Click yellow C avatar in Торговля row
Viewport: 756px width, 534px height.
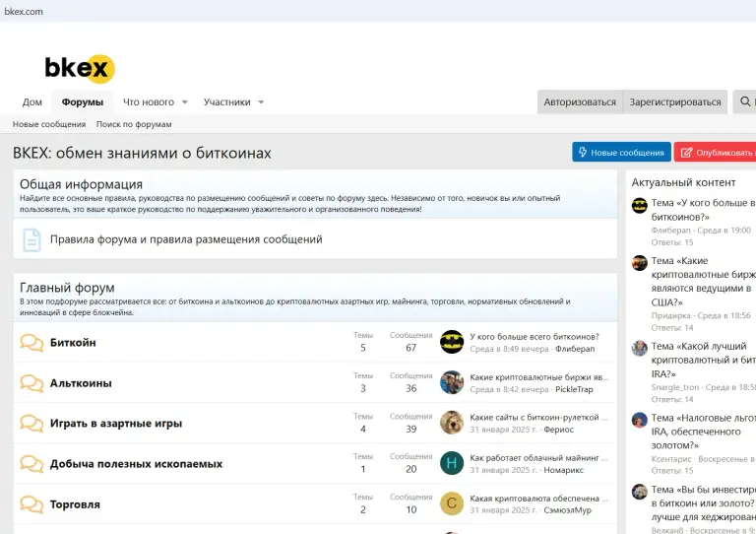pyautogui.click(x=452, y=503)
